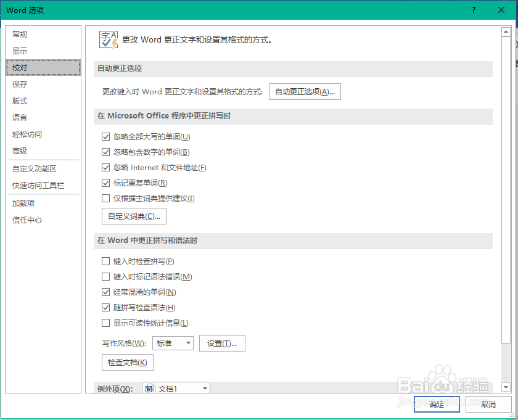Click the Word document icon in 例外项 dropdown
Image resolution: width=518 pixels, height=420 pixels.
(150, 389)
